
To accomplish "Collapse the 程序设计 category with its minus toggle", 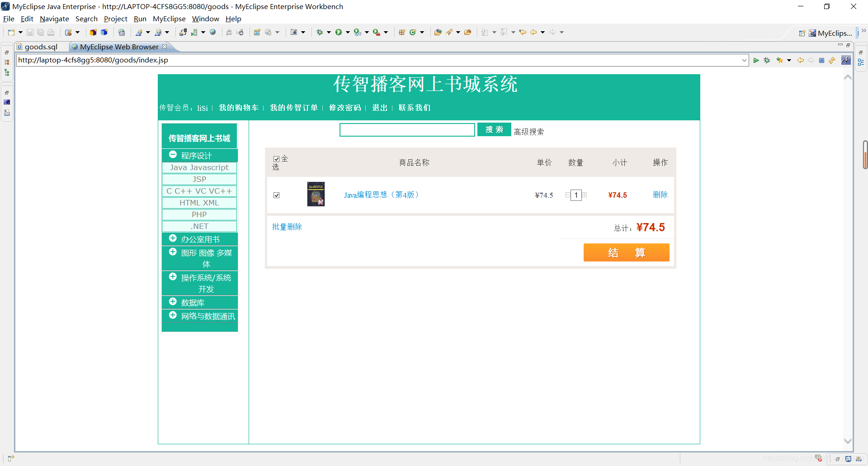I will [x=173, y=154].
